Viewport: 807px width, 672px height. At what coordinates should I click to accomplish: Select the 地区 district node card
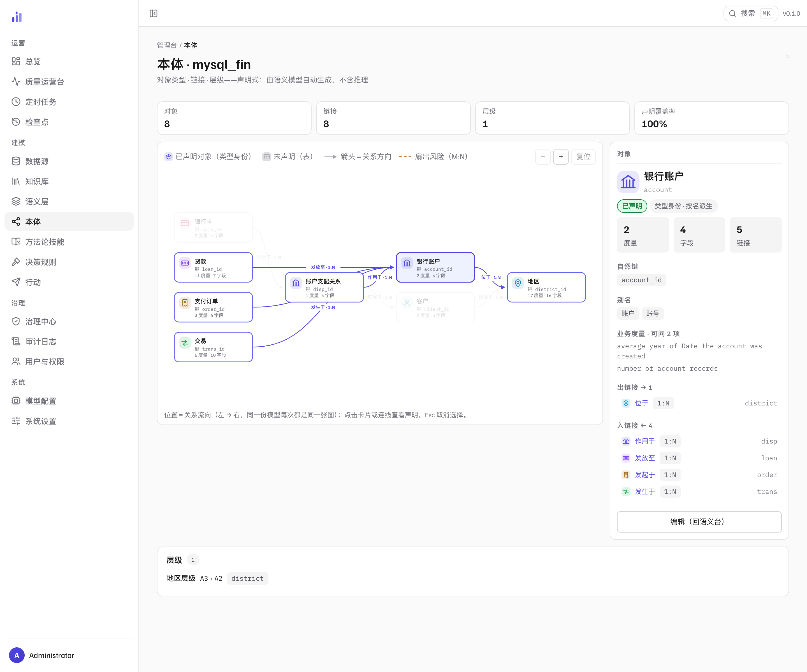(x=546, y=287)
